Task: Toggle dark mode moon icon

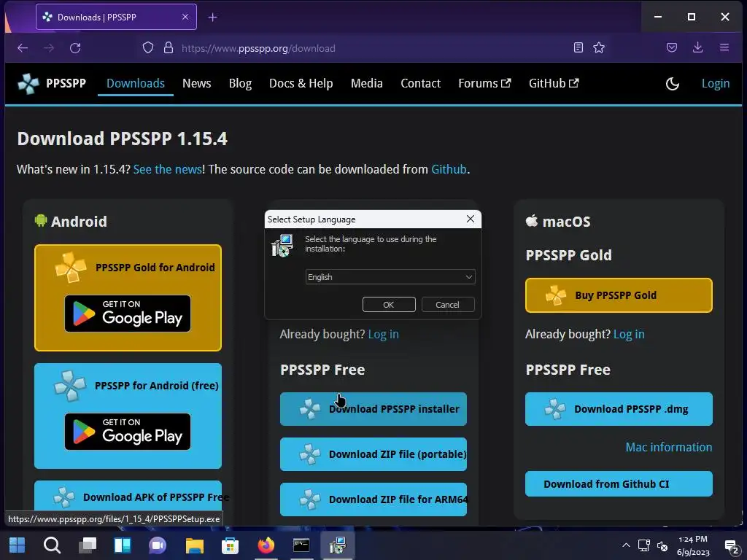Action: [672, 84]
